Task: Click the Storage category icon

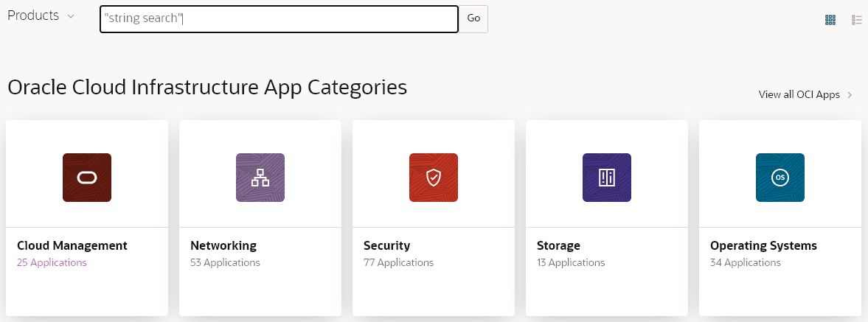Action: coord(607,178)
